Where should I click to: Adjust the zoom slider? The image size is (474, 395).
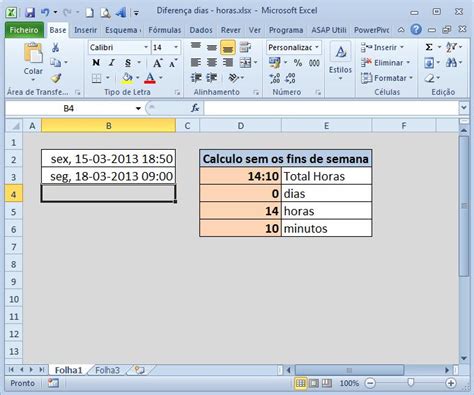(411, 382)
